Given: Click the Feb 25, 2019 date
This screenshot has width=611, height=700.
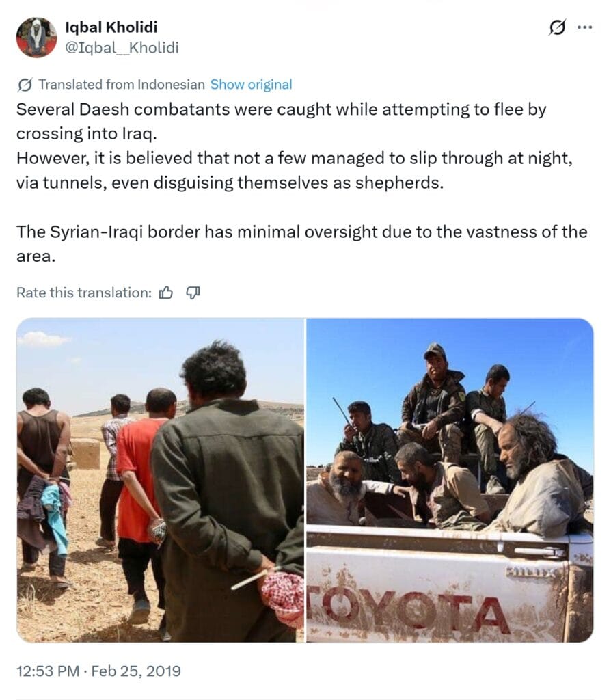Looking at the screenshot, I should 136,671.
